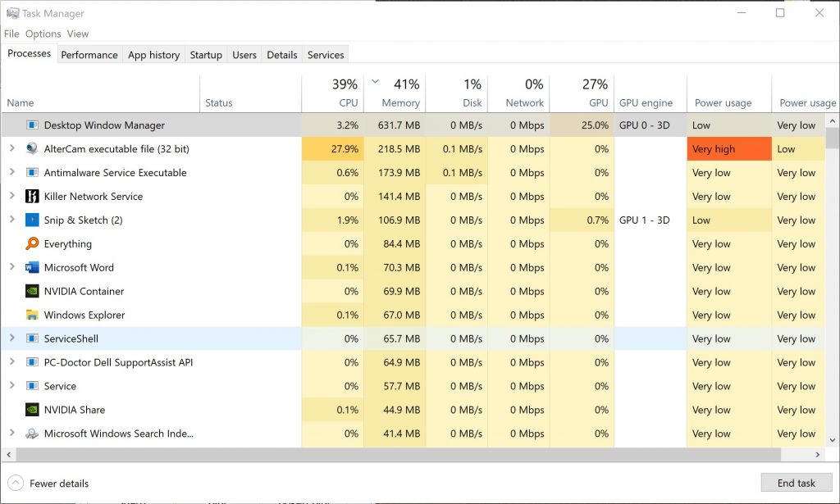Sort by the Disk column header
Screen dimensions: 840x504
click(457, 93)
